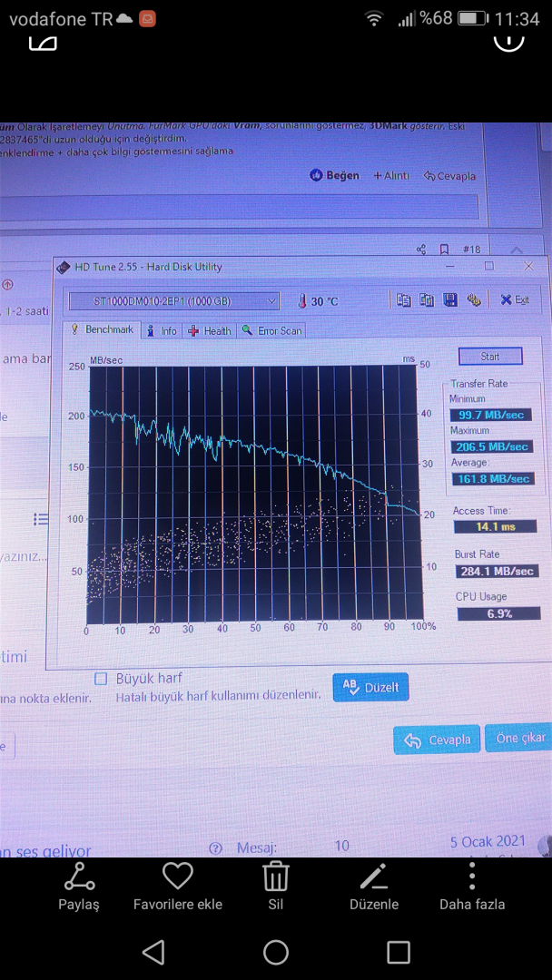The height and width of the screenshot is (980, 552).
Task: Tick the Büyük harf checkbox
Action: (x=100, y=679)
